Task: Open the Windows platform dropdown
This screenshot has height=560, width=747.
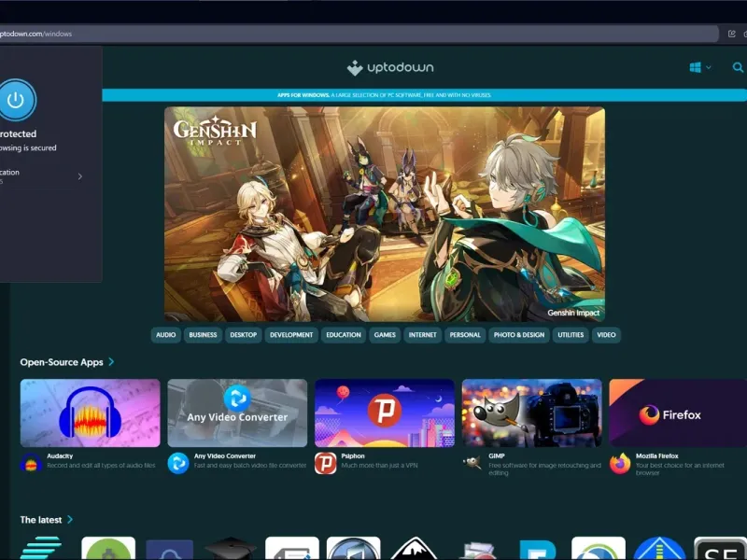Action: click(x=699, y=67)
